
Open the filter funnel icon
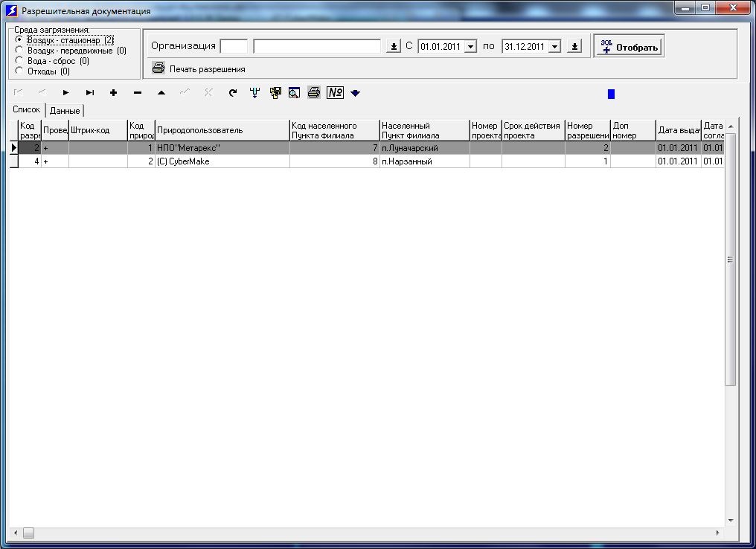(x=255, y=92)
